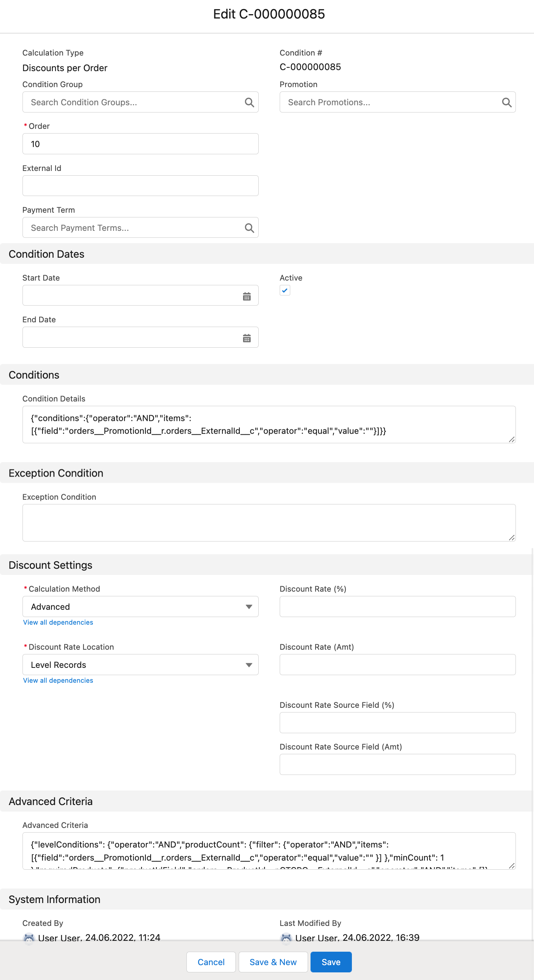Click the Condition Group search magnifier icon
534x980 pixels.
[x=249, y=102]
